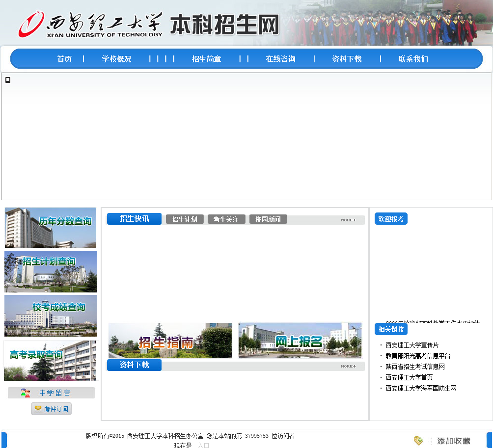Open link 西安理工大学首页
Image resolution: width=493 pixels, height=448 pixels.
point(409,377)
